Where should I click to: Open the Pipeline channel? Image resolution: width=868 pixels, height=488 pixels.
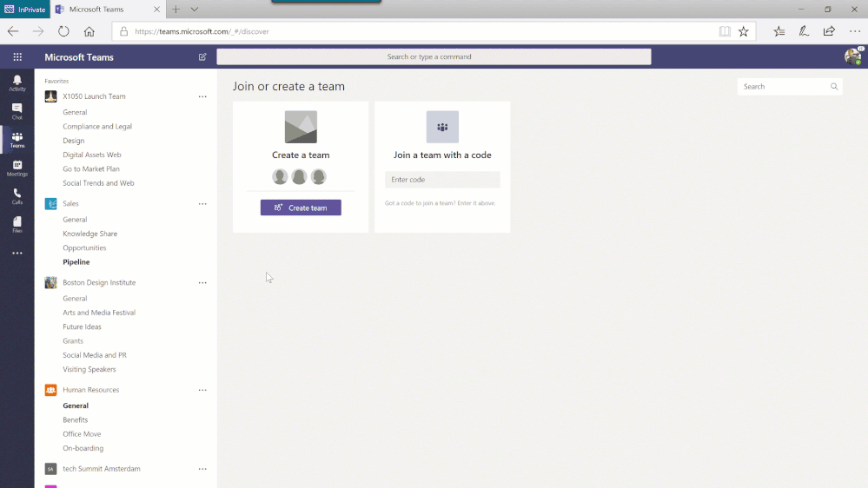tap(76, 262)
